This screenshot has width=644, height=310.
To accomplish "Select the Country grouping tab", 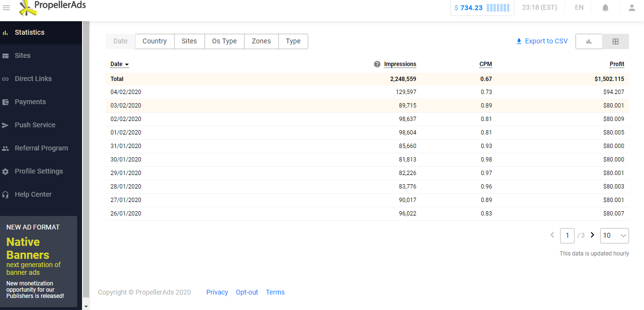I will tap(154, 41).
